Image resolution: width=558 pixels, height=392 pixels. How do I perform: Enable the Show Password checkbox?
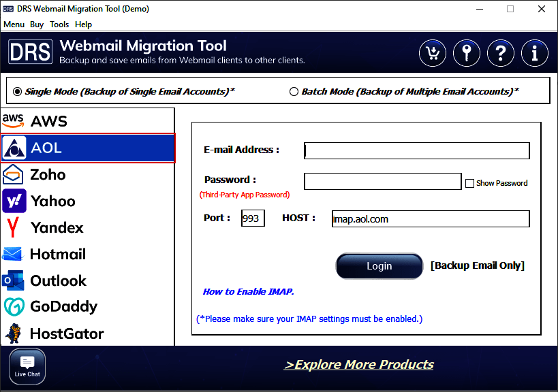pos(469,183)
